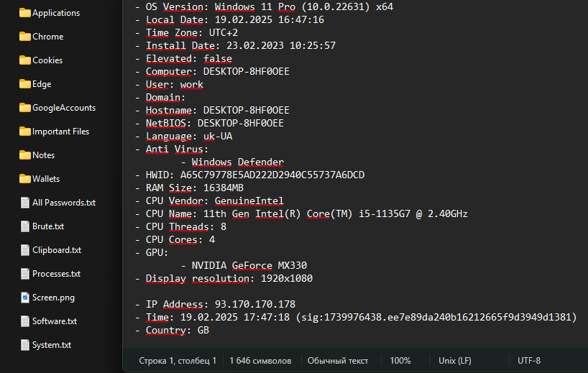Image resolution: width=588 pixels, height=373 pixels.
Task: Click the All Passwords.txt file icon
Action: tap(24, 203)
